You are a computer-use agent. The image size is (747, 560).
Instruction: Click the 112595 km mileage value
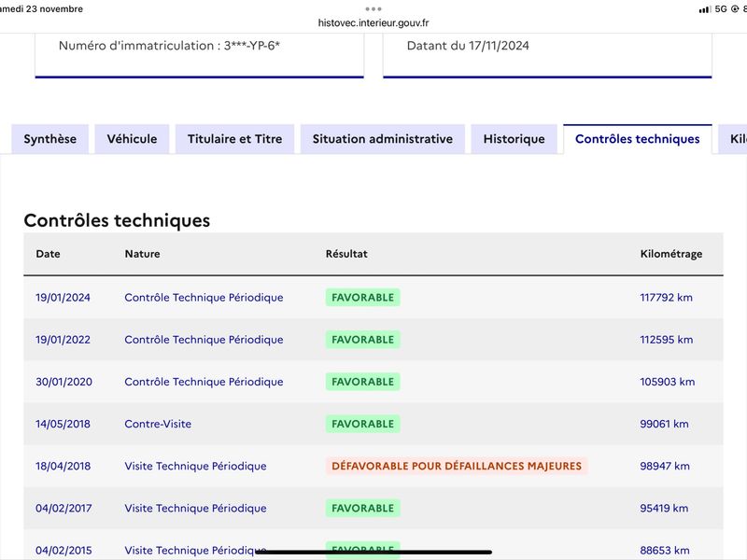coord(666,340)
